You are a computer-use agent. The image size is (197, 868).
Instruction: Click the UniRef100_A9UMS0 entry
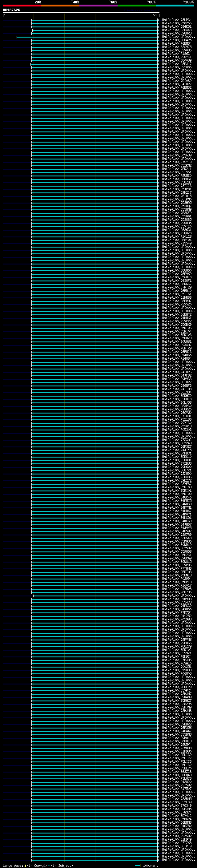click(x=177, y=176)
